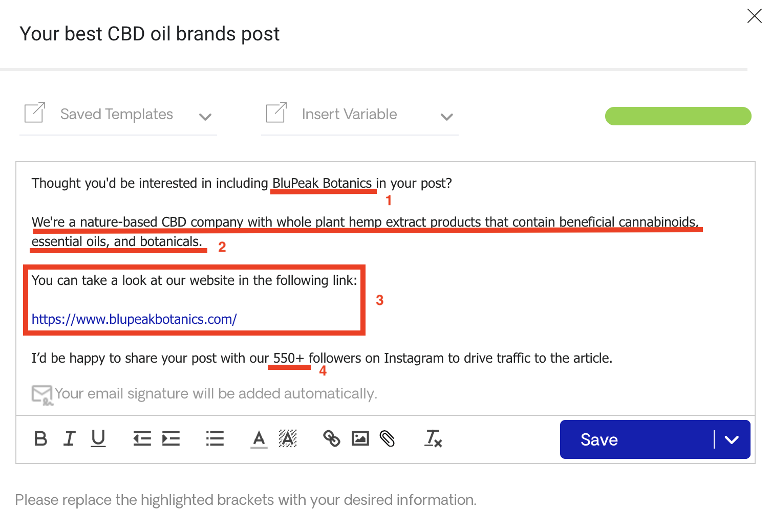Open blupeakbotanics.com link in email

134,319
